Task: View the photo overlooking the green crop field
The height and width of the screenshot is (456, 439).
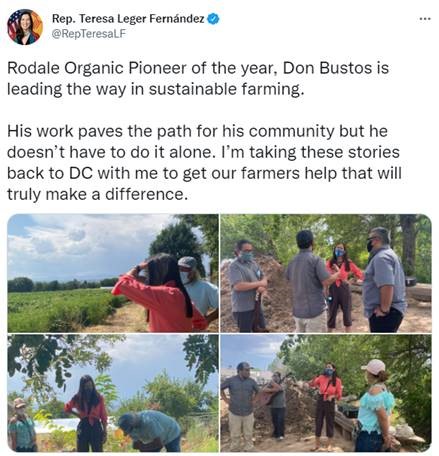Action: pos(113,273)
